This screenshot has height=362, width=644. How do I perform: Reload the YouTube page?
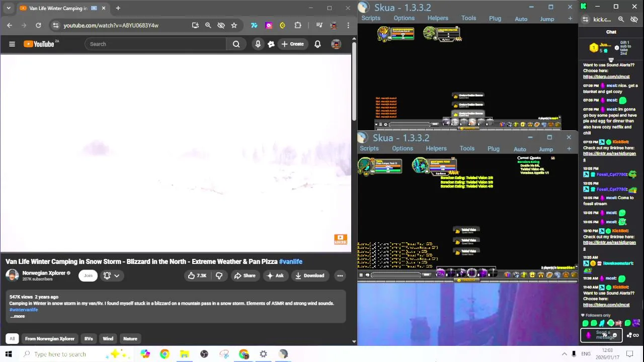(x=38, y=25)
